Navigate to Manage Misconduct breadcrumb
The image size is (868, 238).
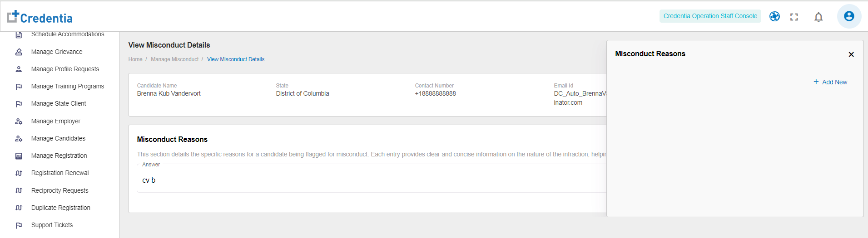coord(174,59)
